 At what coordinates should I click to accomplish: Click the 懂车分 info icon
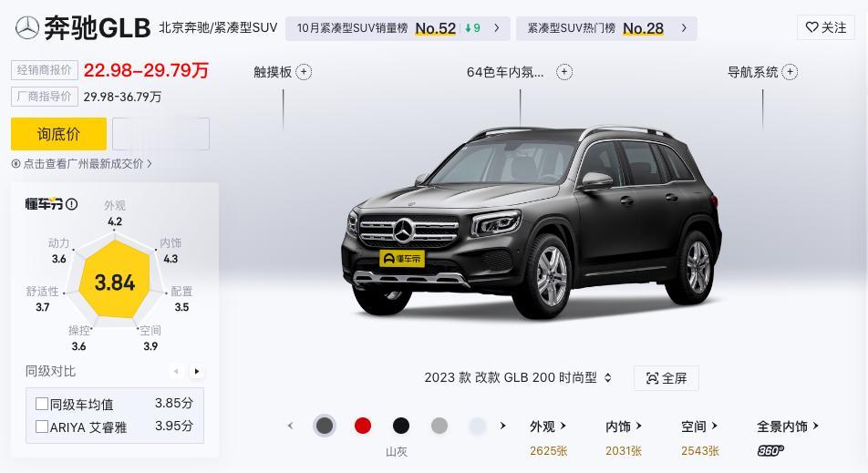coord(71,204)
